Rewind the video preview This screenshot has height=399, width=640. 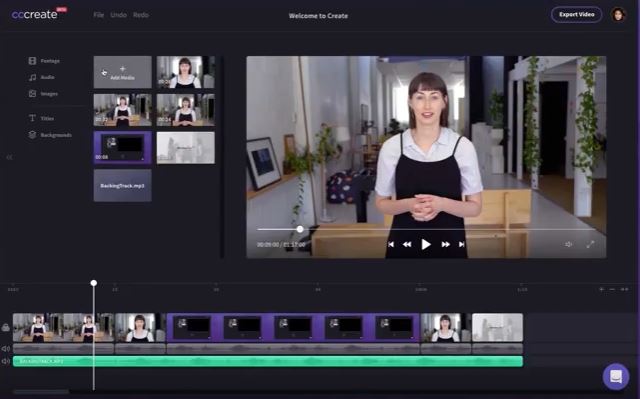tap(407, 244)
